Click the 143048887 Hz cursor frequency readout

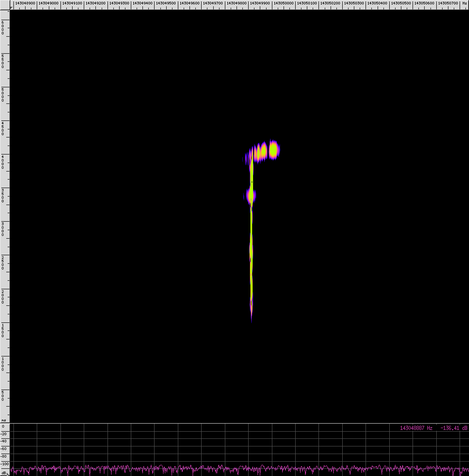416,428
